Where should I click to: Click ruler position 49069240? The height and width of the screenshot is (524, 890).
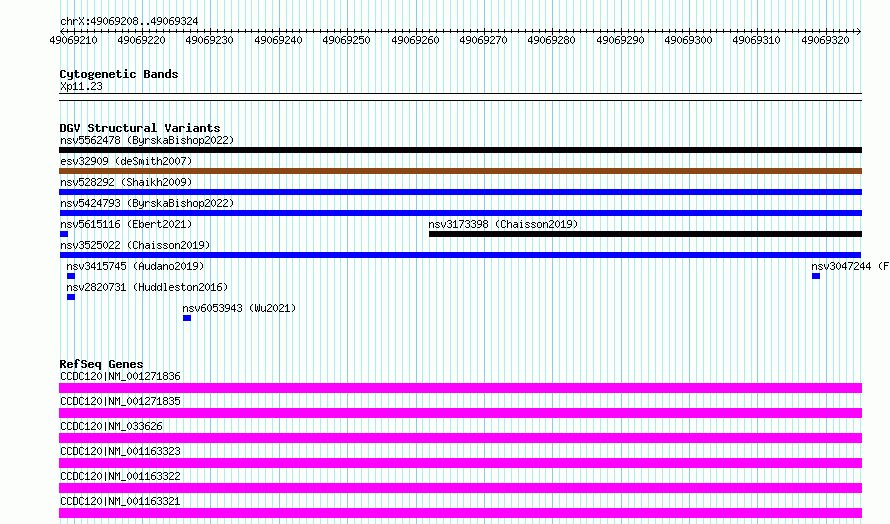278,40
